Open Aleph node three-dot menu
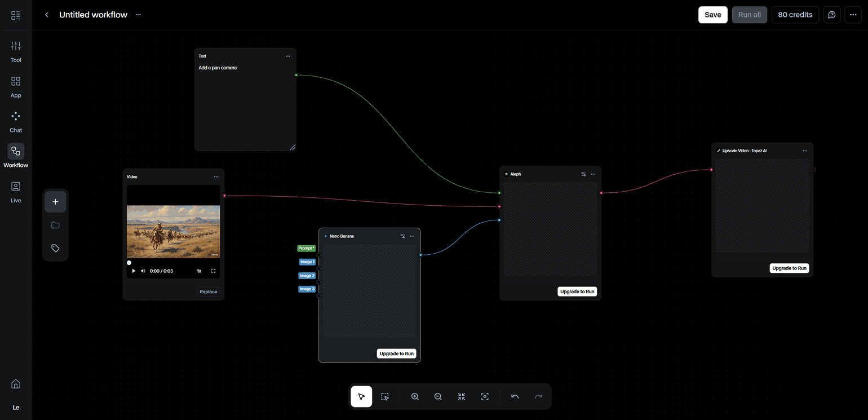Screen dimensions: 868x420 (593, 174)
